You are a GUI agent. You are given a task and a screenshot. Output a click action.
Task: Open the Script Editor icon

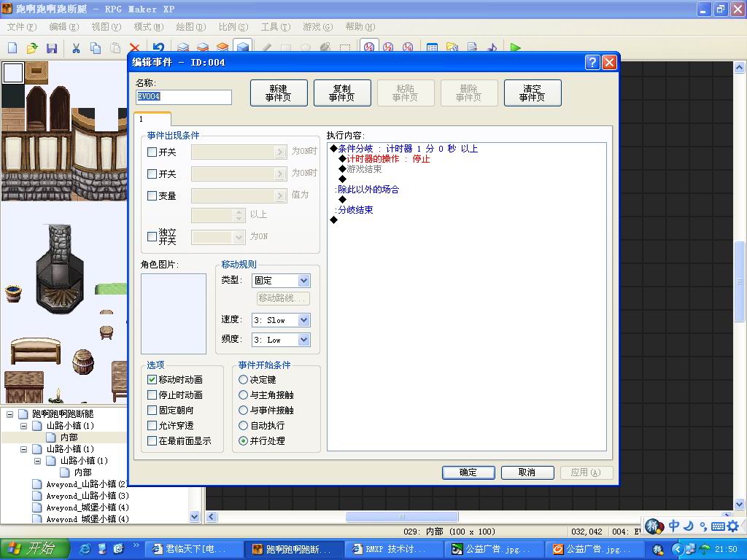(472, 47)
